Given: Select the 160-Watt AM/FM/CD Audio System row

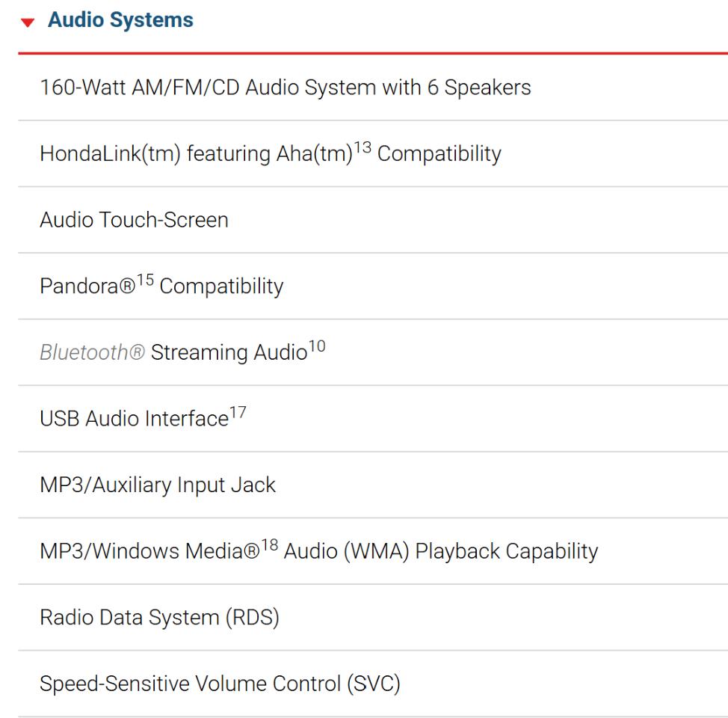Looking at the screenshot, I should (373, 88).
